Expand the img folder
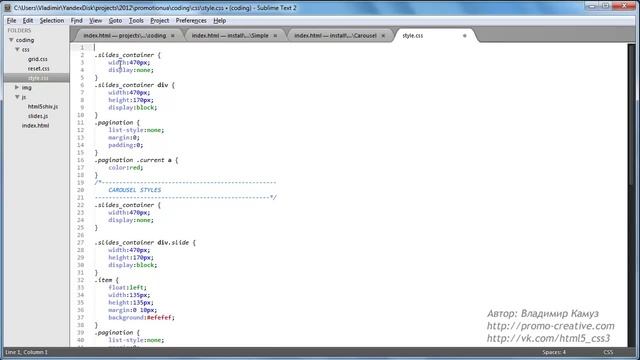The width and height of the screenshot is (640, 360). coord(17,87)
